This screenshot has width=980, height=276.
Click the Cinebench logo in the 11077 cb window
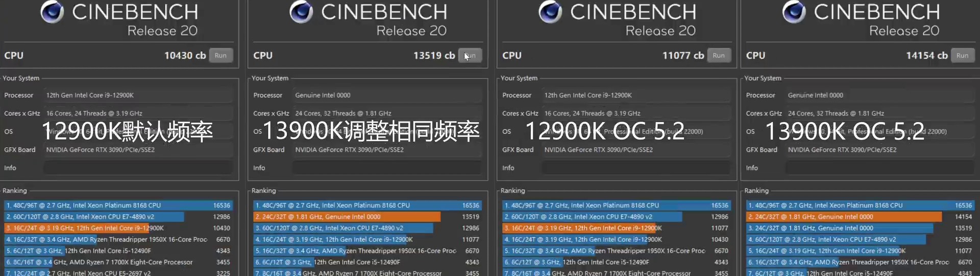tap(550, 11)
